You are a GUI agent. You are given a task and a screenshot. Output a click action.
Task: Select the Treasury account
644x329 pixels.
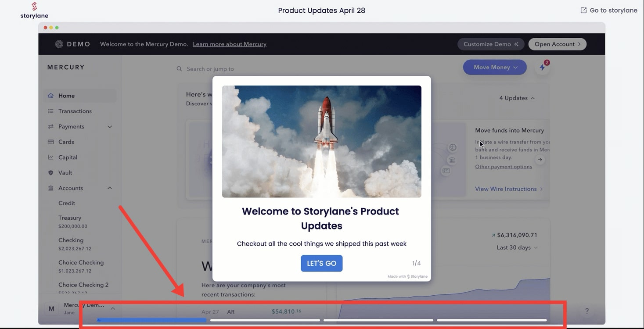tap(72, 222)
